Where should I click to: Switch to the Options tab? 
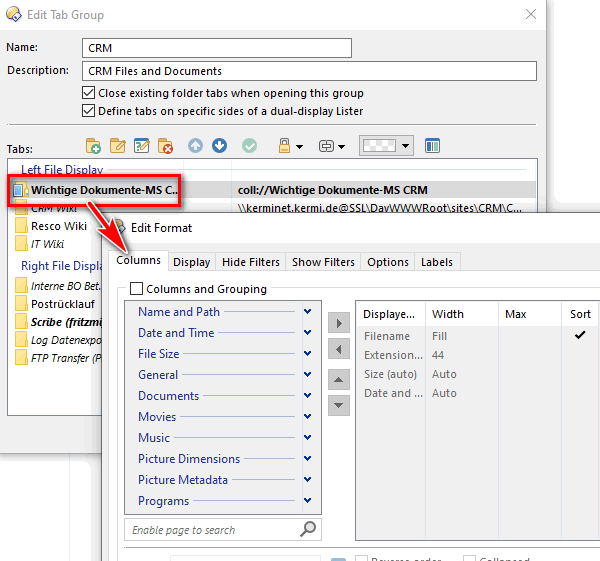point(388,262)
